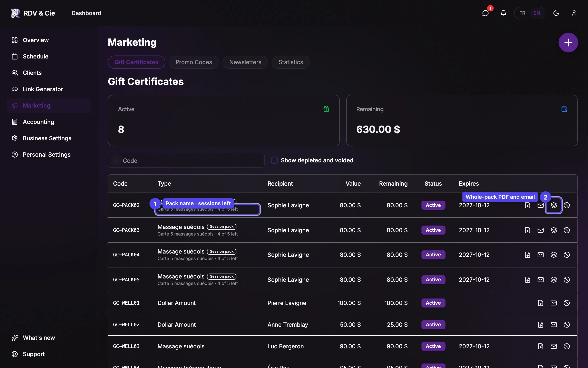Void the GC-PACK05 certificate
Screen dimensions: 588x368
point(567,280)
